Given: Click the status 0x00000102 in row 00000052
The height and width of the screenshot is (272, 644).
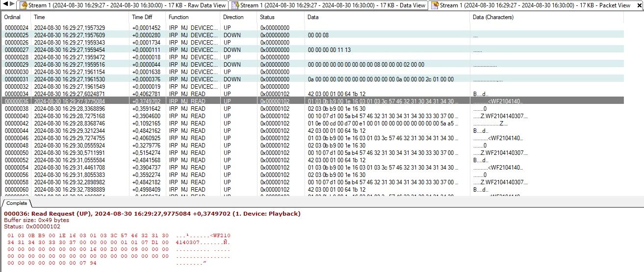Looking at the screenshot, I should pos(275,160).
